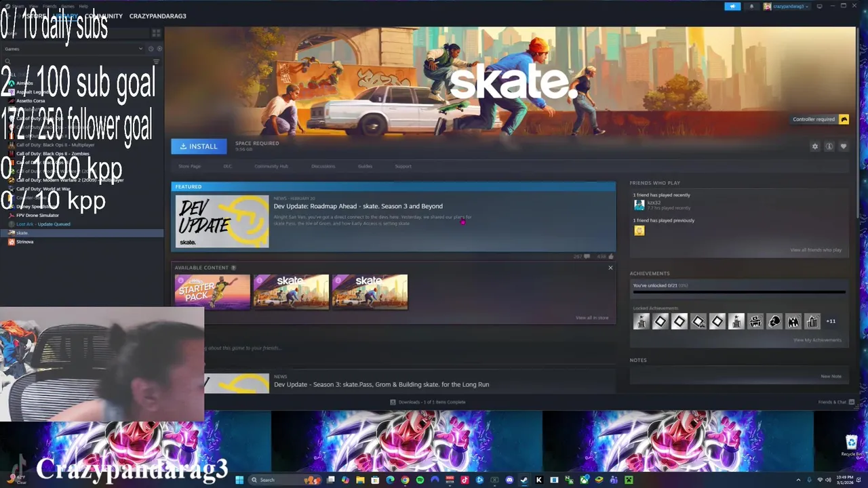Open Downloads status at bottom bar

[x=428, y=402]
